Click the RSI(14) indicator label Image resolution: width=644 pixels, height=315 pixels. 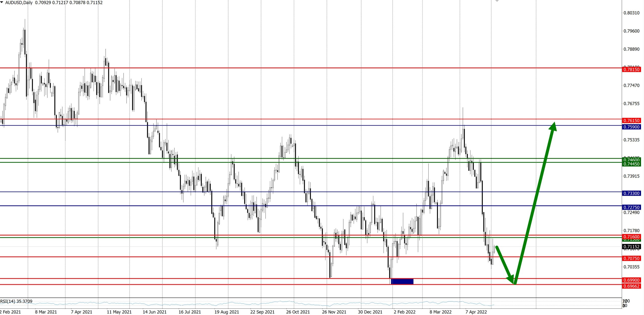16,301
